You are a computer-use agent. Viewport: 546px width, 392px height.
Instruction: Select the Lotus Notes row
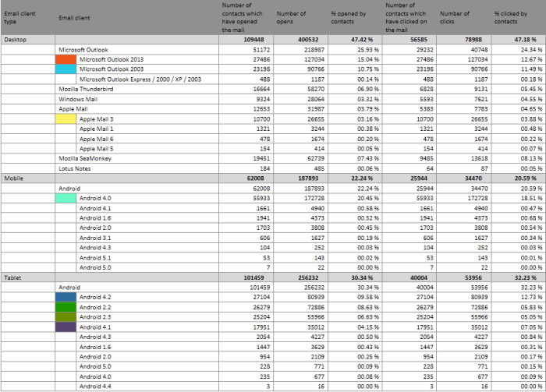[76, 168]
